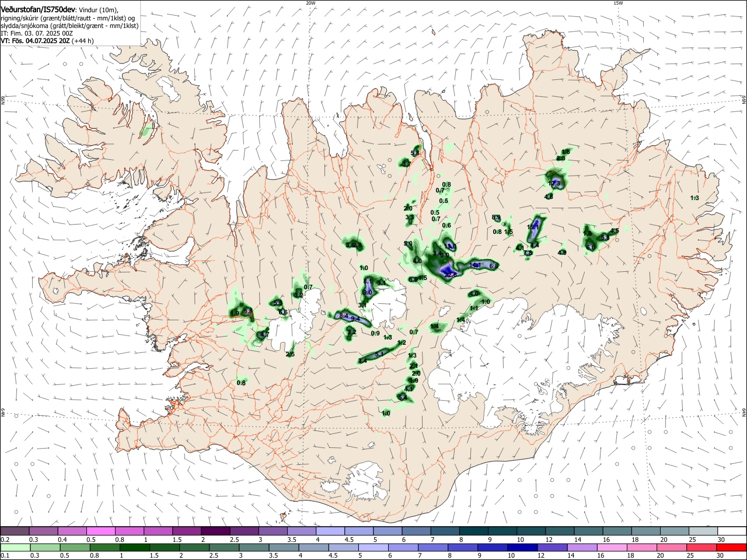Select the 1–1.5 snow legend swatch
The image size is (747, 560).
click(158, 531)
